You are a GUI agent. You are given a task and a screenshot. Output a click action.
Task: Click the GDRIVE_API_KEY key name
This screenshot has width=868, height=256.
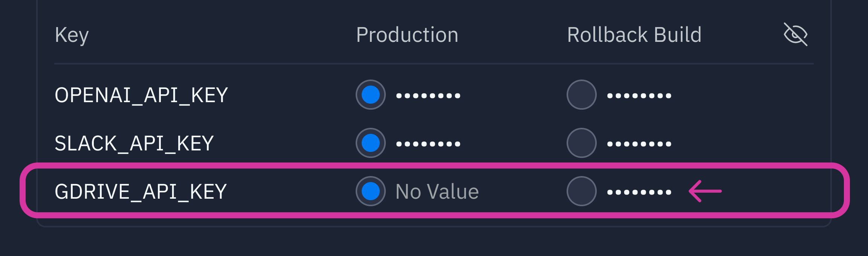click(141, 192)
